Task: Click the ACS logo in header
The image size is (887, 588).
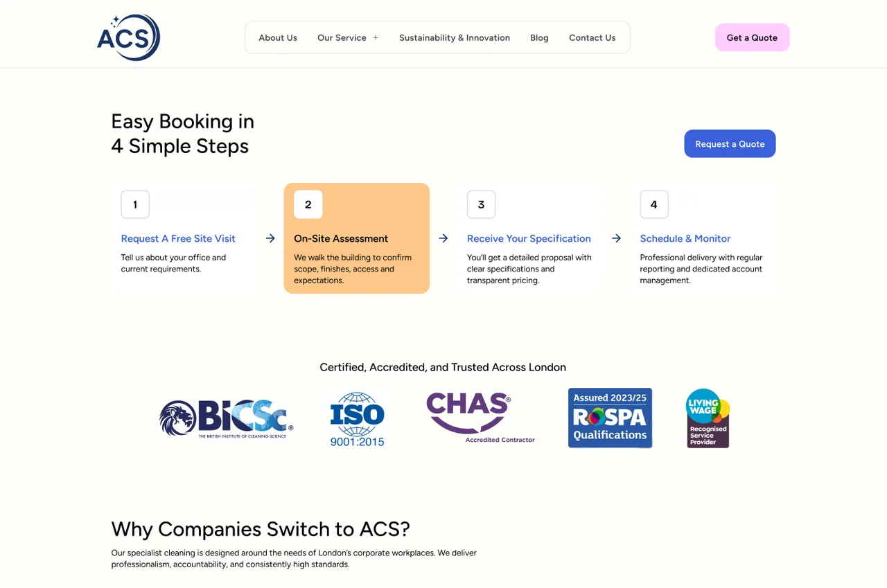Action: 129,37
